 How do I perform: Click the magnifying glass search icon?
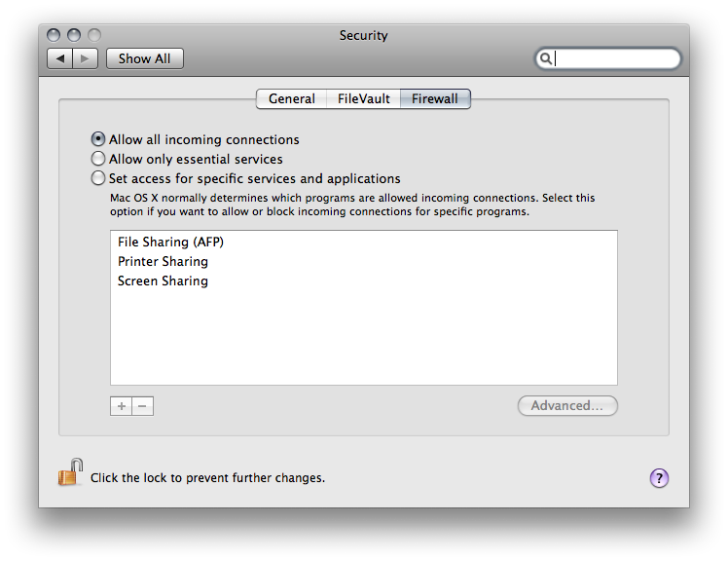click(546, 58)
